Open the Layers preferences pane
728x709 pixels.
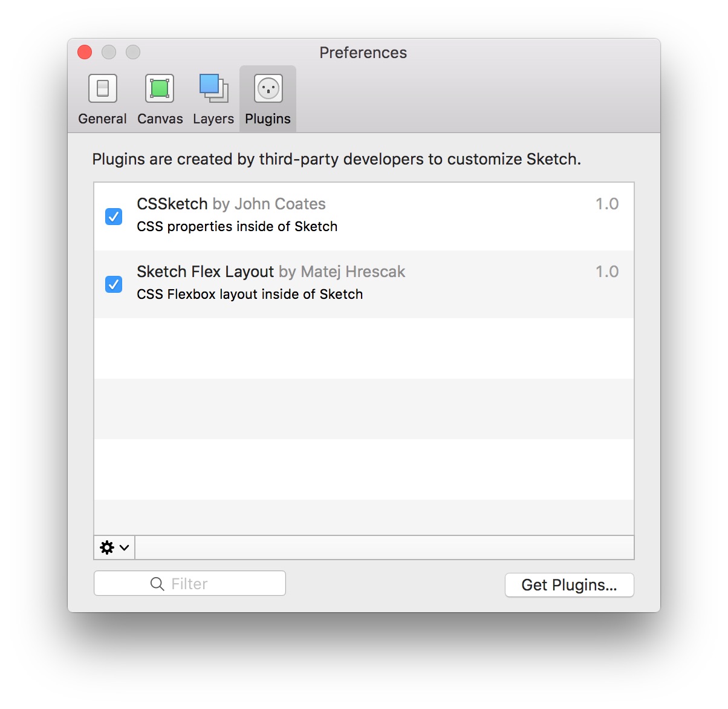pyautogui.click(x=213, y=100)
